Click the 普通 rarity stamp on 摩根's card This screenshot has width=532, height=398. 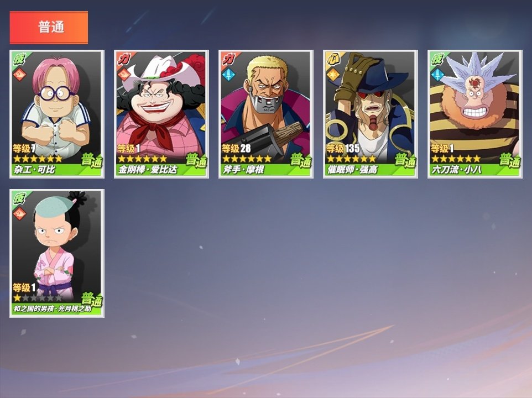[x=301, y=160]
